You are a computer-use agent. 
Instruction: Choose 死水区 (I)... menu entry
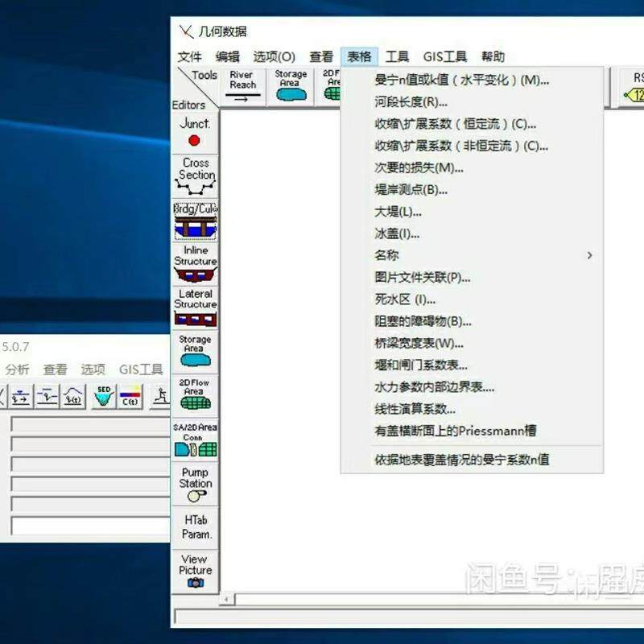point(472,299)
